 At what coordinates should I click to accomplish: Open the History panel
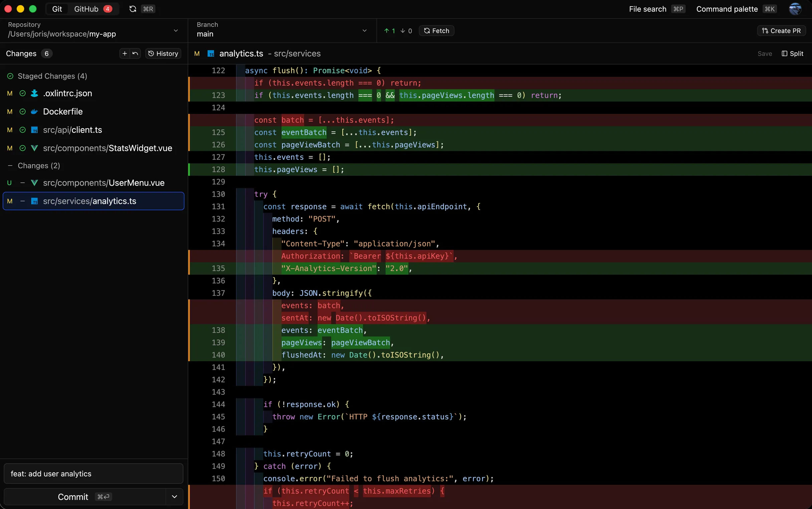(x=163, y=53)
